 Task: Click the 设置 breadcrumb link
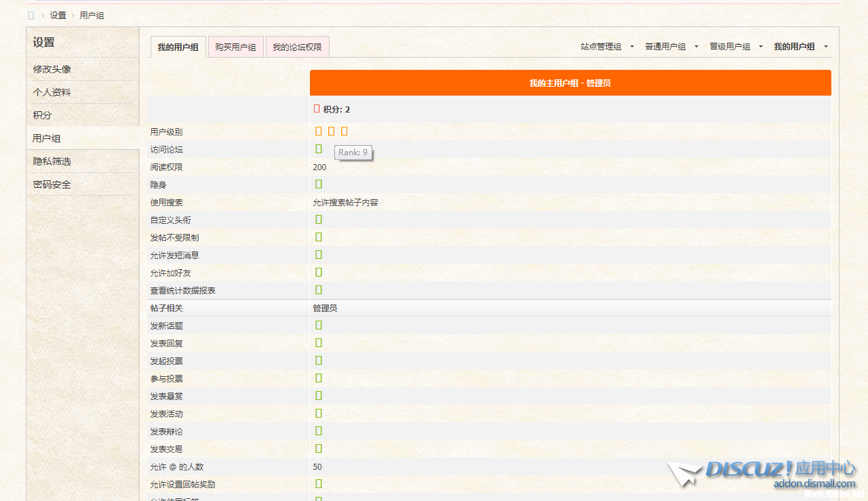[x=58, y=15]
